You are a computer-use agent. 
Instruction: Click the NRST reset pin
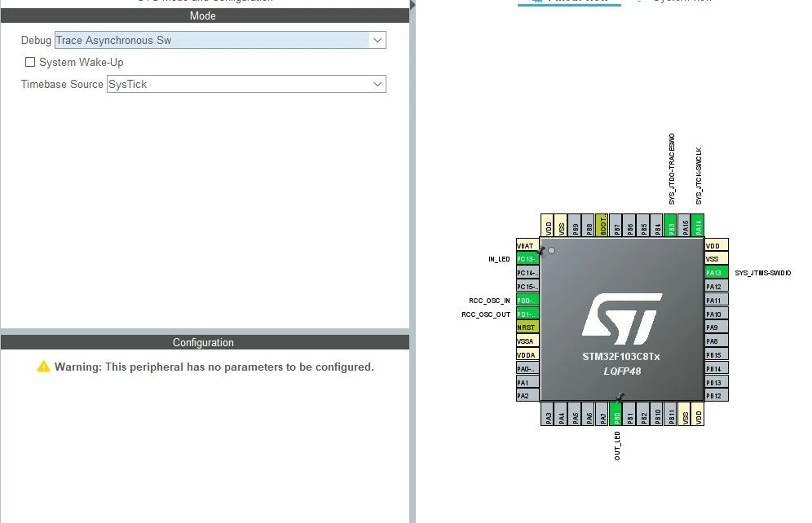pos(527,327)
